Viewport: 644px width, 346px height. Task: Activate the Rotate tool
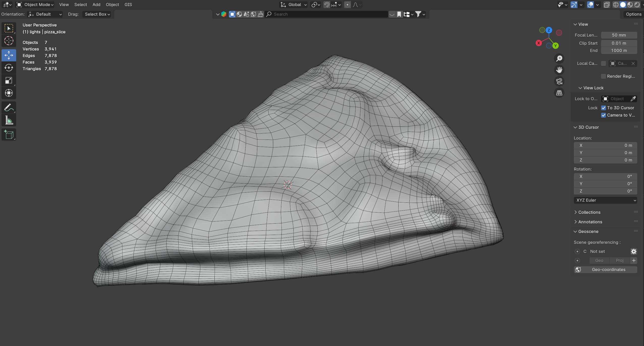click(x=9, y=68)
